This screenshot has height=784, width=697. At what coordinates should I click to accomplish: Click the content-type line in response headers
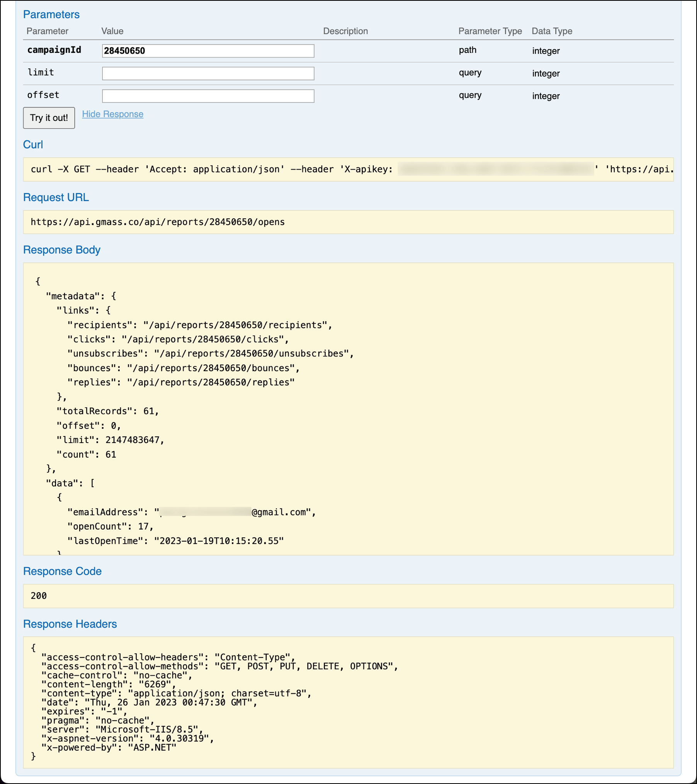pyautogui.click(x=176, y=693)
